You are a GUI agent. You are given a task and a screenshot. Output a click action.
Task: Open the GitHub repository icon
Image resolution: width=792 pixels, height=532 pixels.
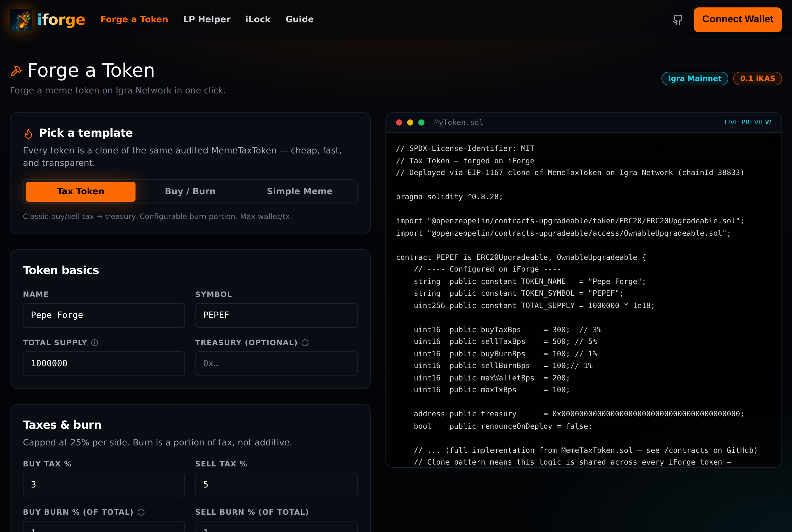677,20
